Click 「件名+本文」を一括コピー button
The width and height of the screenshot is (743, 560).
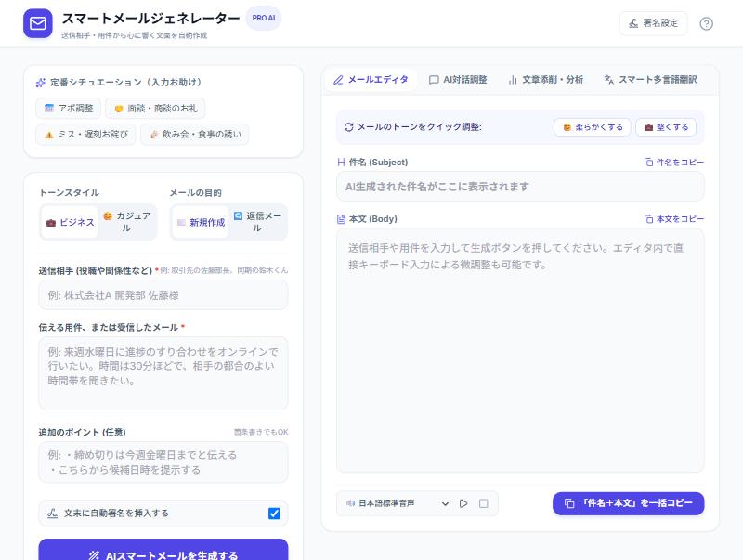(x=629, y=503)
